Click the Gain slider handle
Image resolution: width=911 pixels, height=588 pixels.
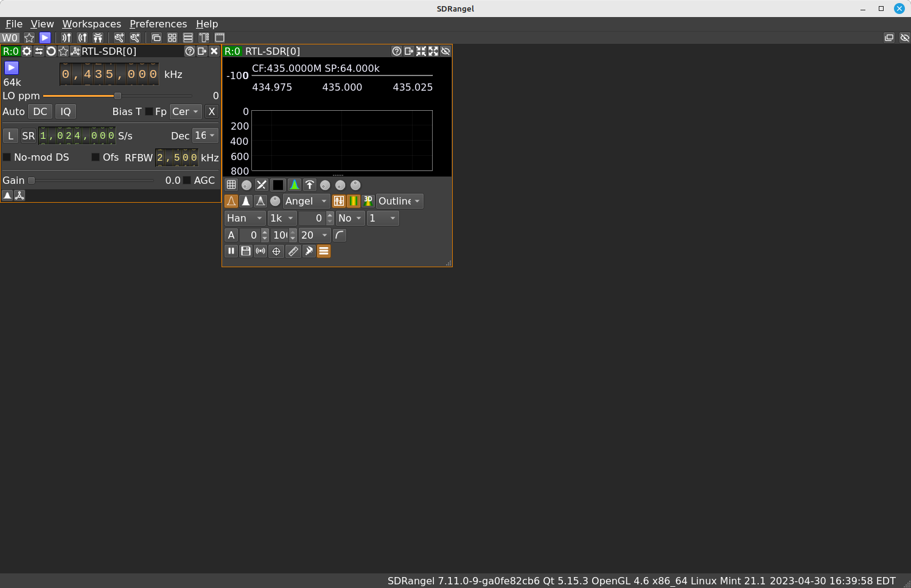point(31,180)
